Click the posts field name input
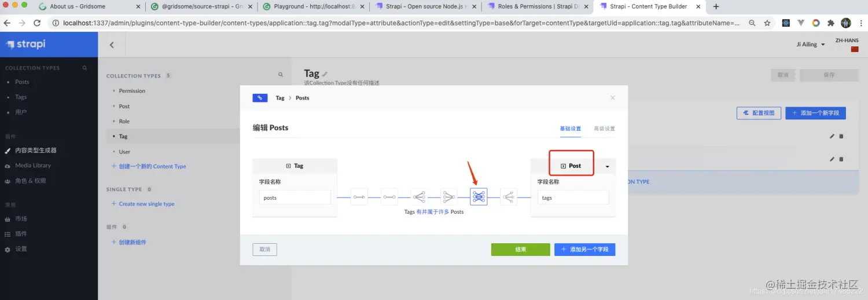 (295, 197)
